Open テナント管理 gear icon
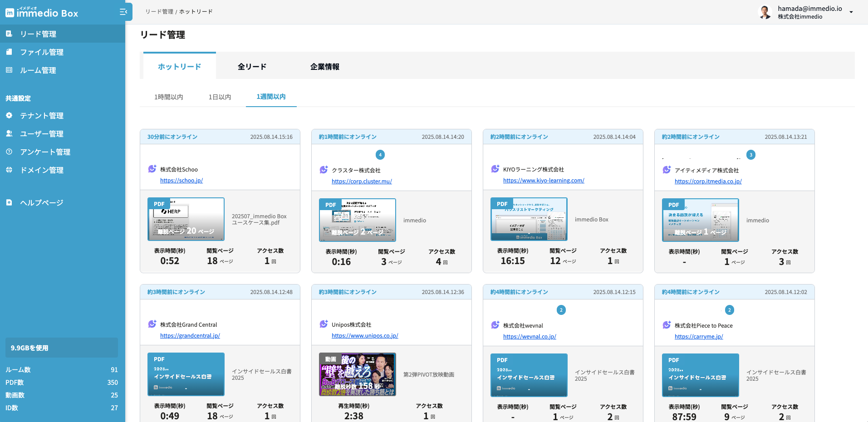The image size is (868, 422). pos(9,116)
